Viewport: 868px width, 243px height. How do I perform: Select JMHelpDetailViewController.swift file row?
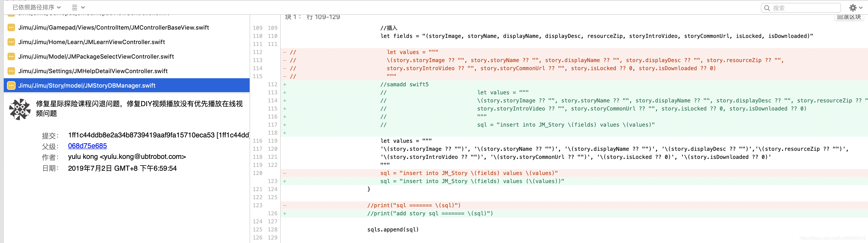click(x=127, y=71)
